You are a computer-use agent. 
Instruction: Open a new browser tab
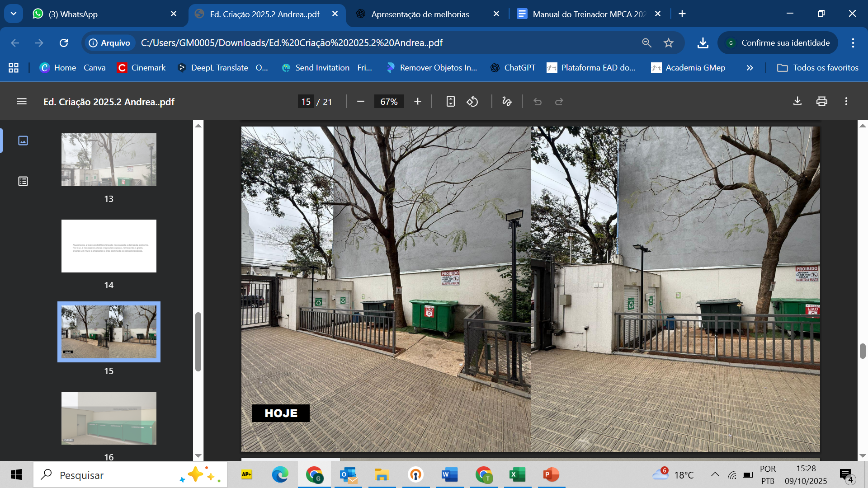coord(682,14)
